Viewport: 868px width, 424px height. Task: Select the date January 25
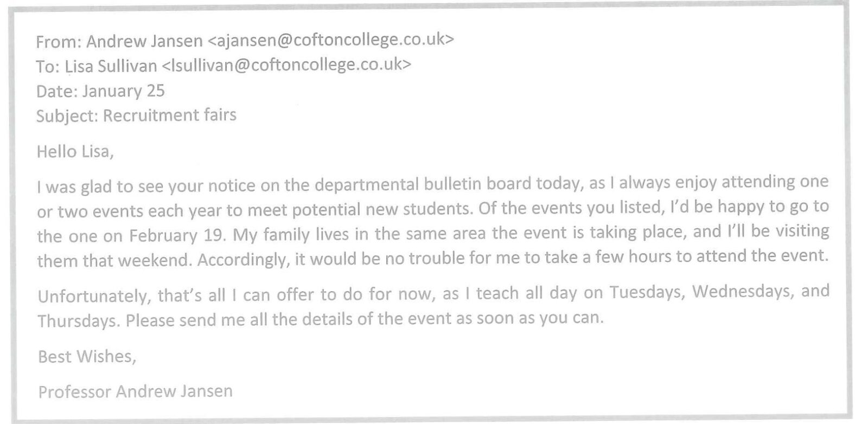click(x=123, y=91)
